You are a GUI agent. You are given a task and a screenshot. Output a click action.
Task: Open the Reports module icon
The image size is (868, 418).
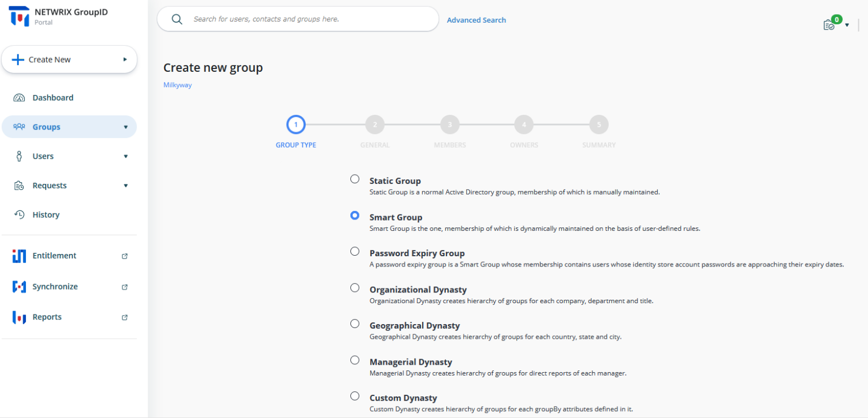pyautogui.click(x=19, y=317)
